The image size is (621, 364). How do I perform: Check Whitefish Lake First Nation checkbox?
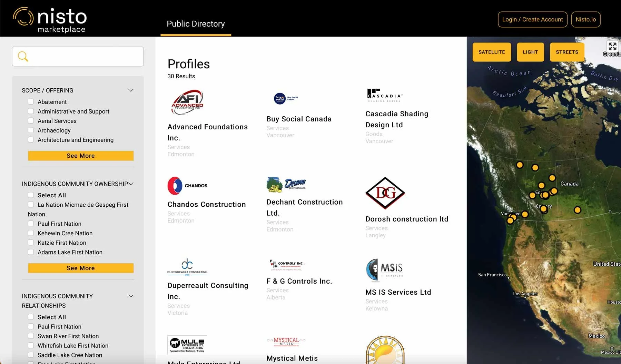point(31,345)
